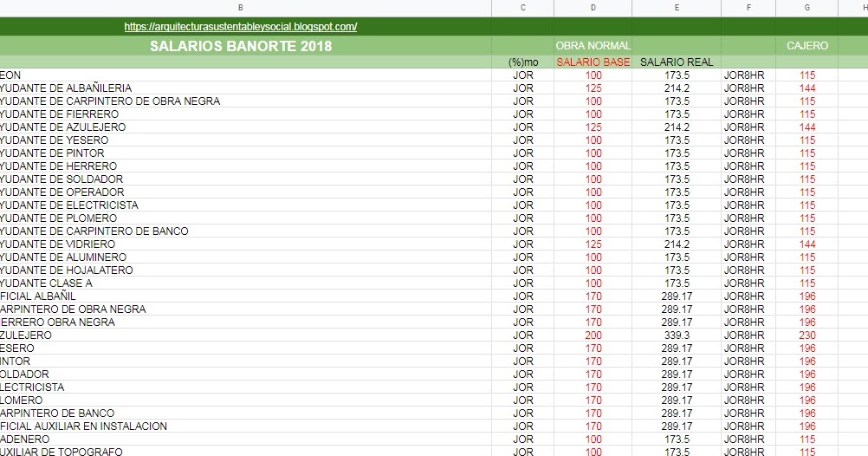The height and width of the screenshot is (456, 868).
Task: Click salary base 200 in ZULEJERO row
Action: (593, 335)
